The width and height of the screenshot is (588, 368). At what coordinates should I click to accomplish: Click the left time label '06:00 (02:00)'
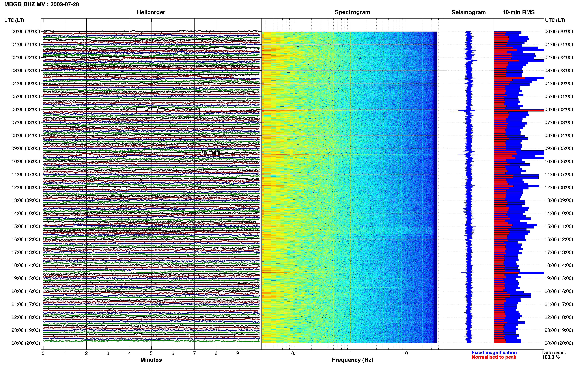[x=26, y=109]
